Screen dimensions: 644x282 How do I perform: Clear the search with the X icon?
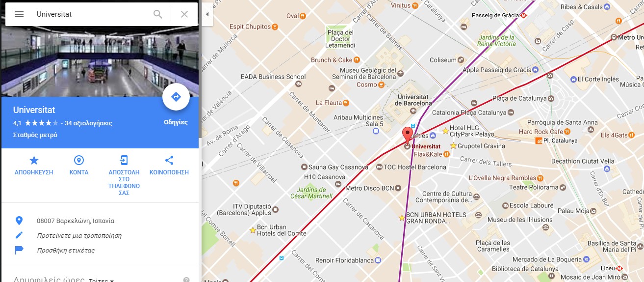coord(184,14)
